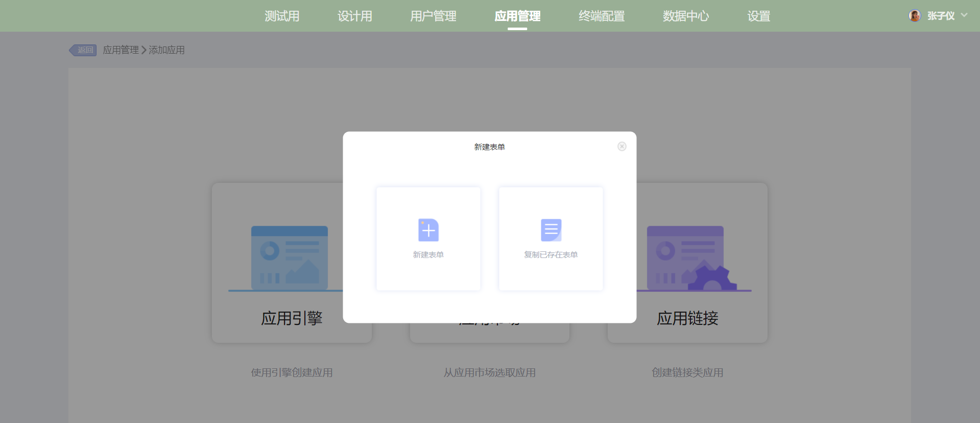Viewport: 980px width, 423px height.
Task: Click the 张子仪 username
Action: [941, 16]
